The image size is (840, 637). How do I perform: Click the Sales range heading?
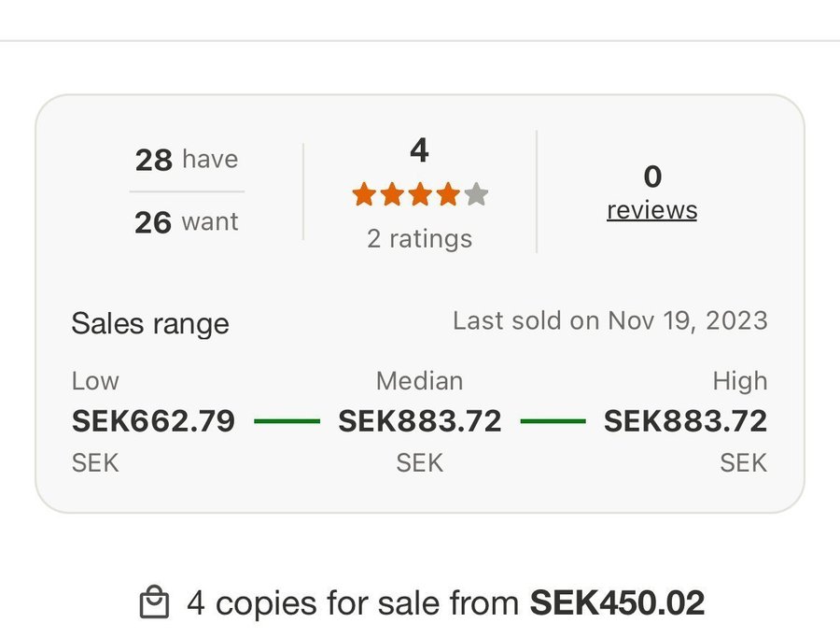pyautogui.click(x=150, y=324)
